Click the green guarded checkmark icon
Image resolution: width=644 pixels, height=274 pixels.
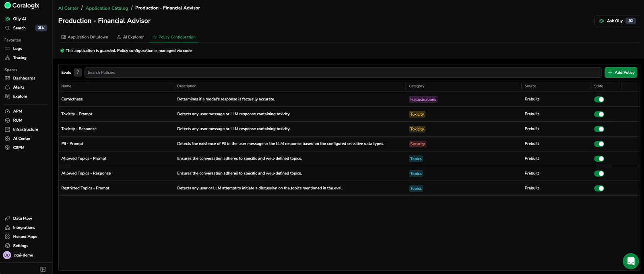[62, 51]
